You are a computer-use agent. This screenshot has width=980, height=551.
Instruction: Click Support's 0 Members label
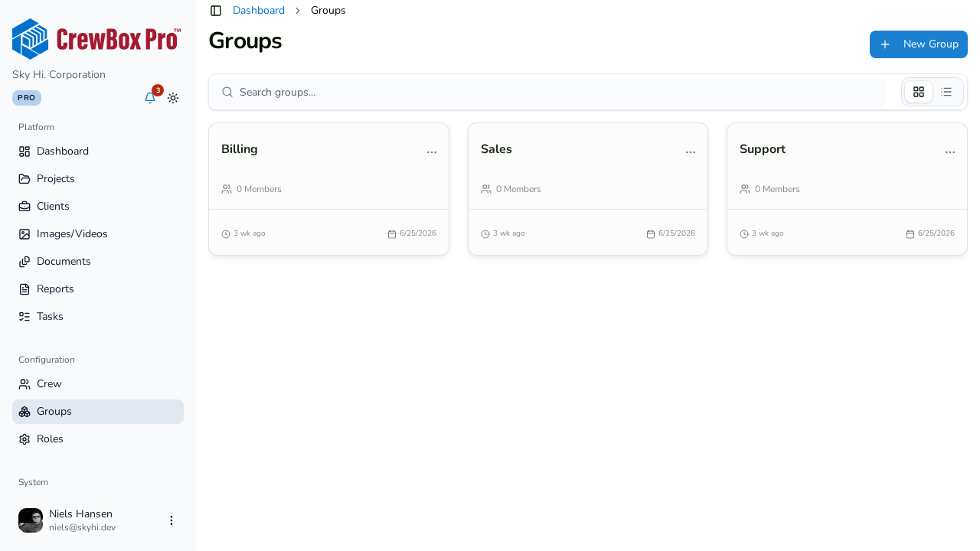pyautogui.click(x=777, y=189)
